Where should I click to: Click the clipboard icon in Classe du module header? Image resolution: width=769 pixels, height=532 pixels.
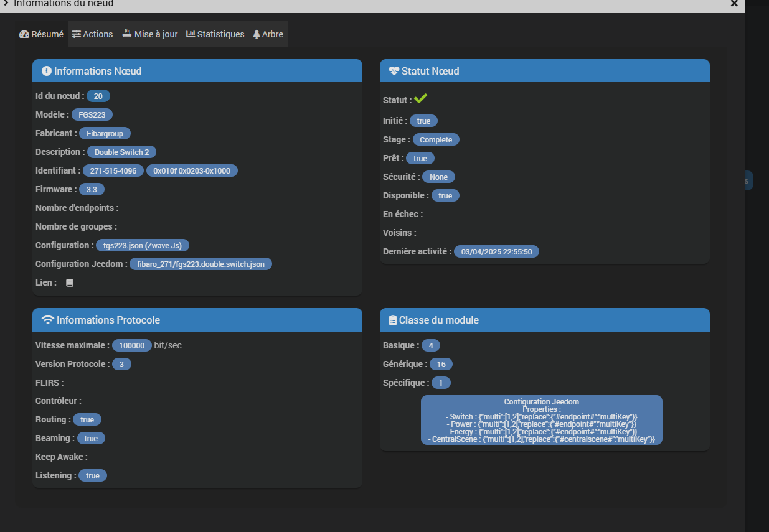click(392, 320)
